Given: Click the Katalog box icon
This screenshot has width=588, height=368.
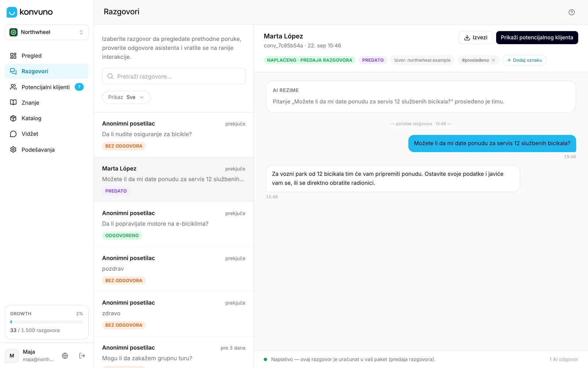Looking at the screenshot, I should pyautogui.click(x=13, y=118).
